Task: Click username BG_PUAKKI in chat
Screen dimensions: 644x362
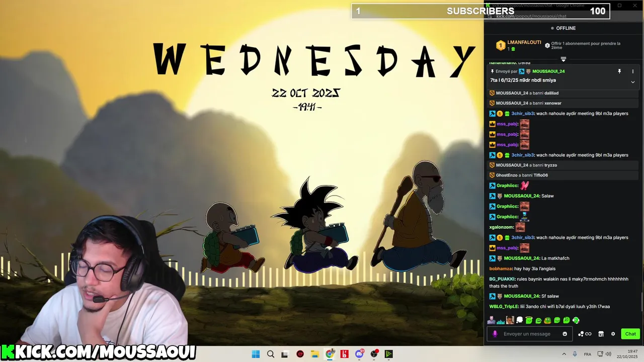Action: [x=502, y=279]
